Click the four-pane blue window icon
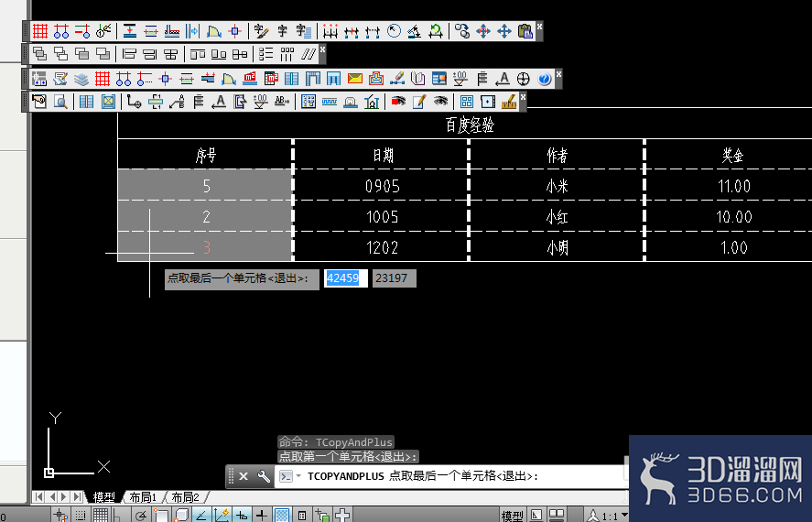Screen dimensions: 812x522 tap(467, 102)
